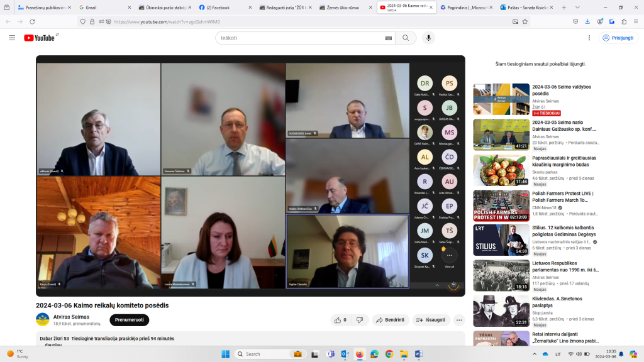This screenshot has height=362, width=644.
Task: Open more actions ellipsis below video
Action: click(458, 320)
